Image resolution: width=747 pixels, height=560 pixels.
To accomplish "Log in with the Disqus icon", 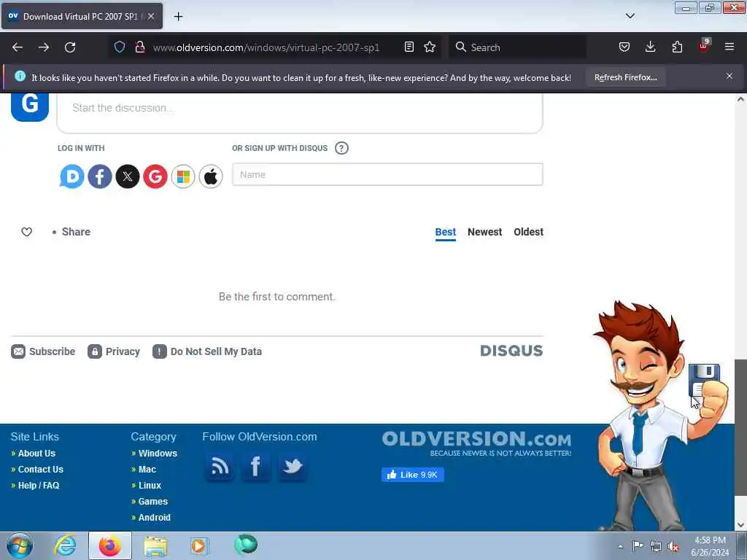I will click(72, 176).
